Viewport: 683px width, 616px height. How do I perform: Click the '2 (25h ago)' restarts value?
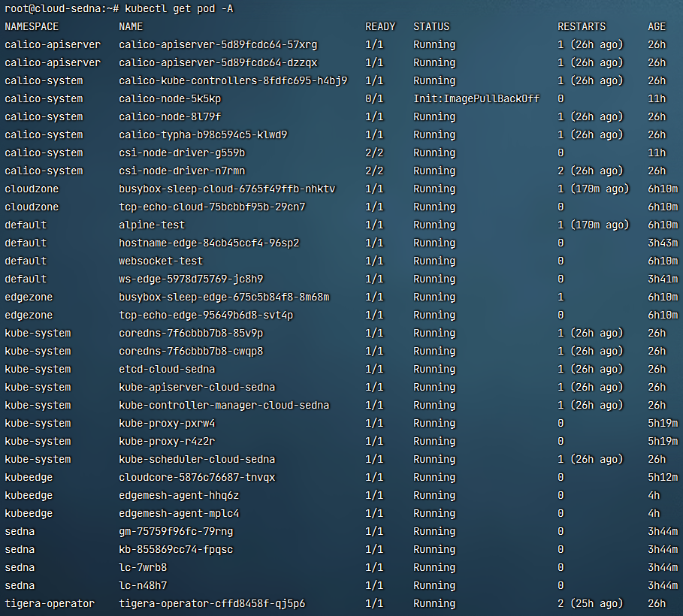tap(591, 604)
